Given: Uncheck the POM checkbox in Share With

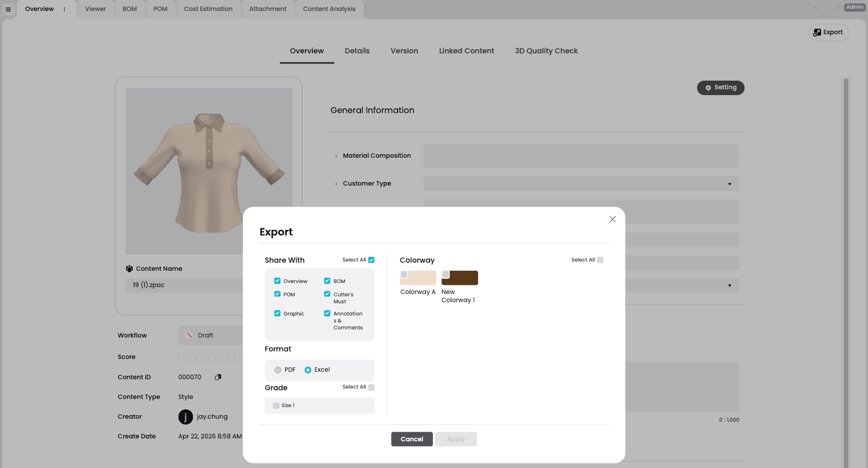Looking at the screenshot, I should pyautogui.click(x=277, y=294).
